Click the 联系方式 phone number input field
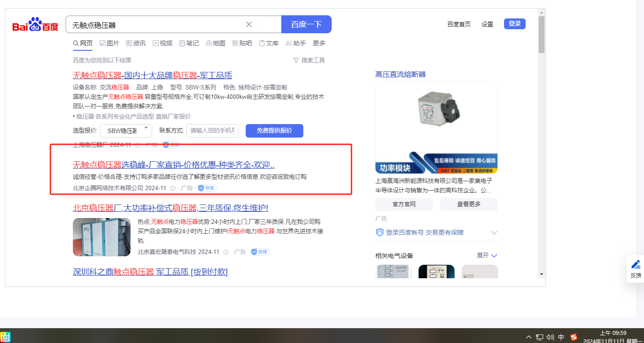Viewport: 644px width, 343px height. pyautogui.click(x=212, y=131)
